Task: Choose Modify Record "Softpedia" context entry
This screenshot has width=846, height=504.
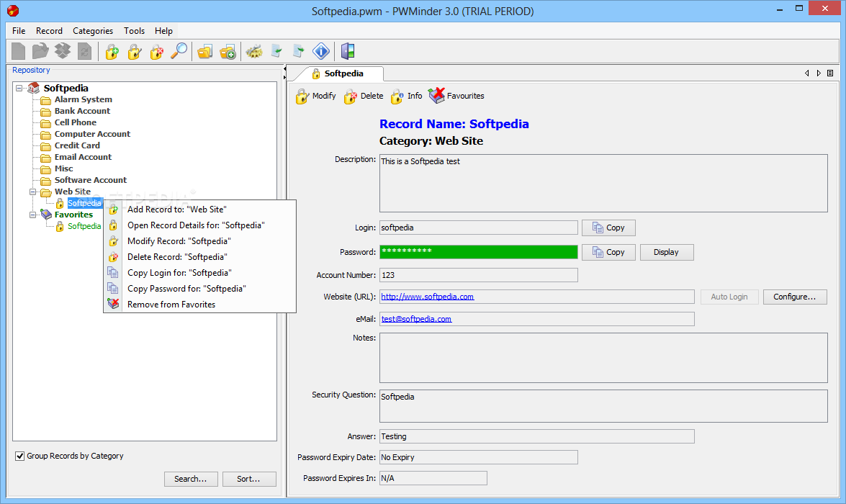Action: click(199, 241)
